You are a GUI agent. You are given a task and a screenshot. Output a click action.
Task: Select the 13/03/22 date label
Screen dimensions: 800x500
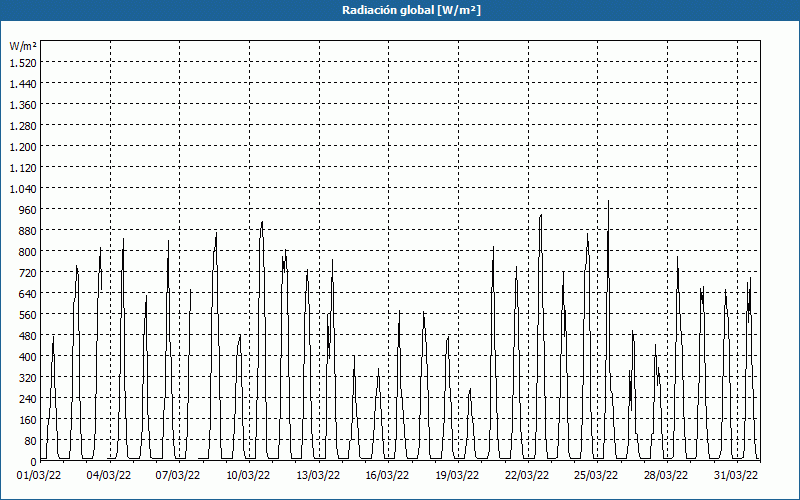click(318, 476)
